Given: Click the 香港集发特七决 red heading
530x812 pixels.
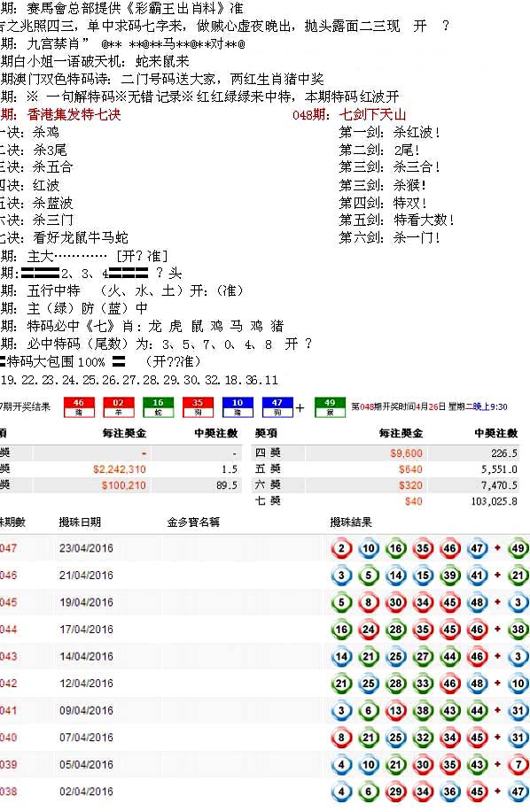Looking at the screenshot, I should point(74,114).
